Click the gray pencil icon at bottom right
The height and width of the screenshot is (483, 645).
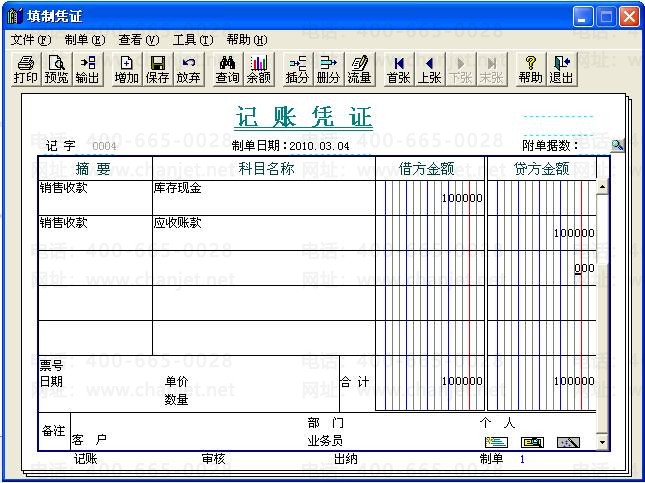[x=568, y=442]
